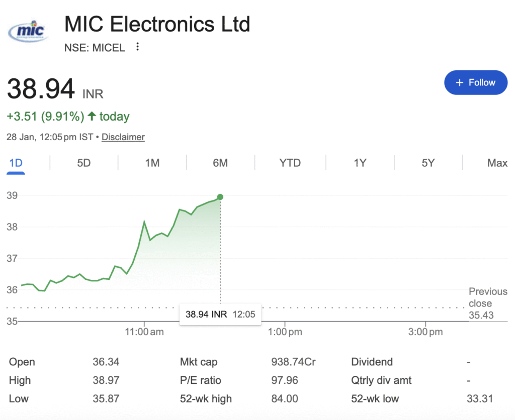Click the 38.94 INR 12:05 tooltip

[x=220, y=314]
